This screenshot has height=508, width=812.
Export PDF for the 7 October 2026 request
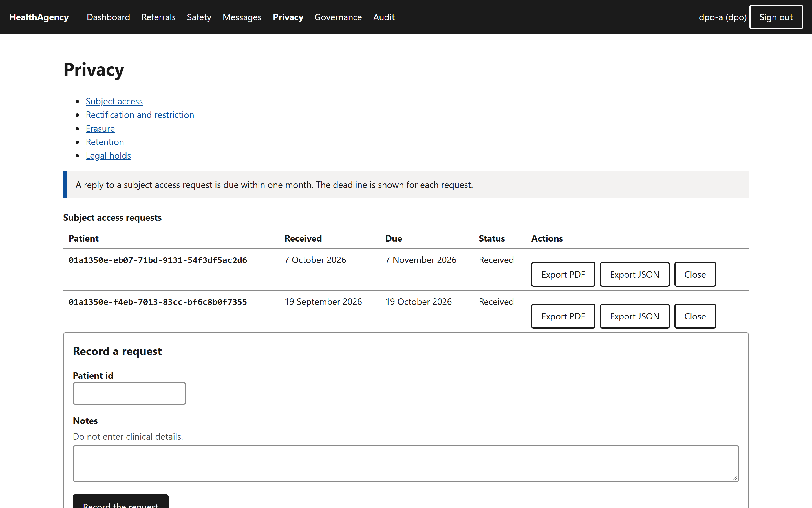click(563, 275)
